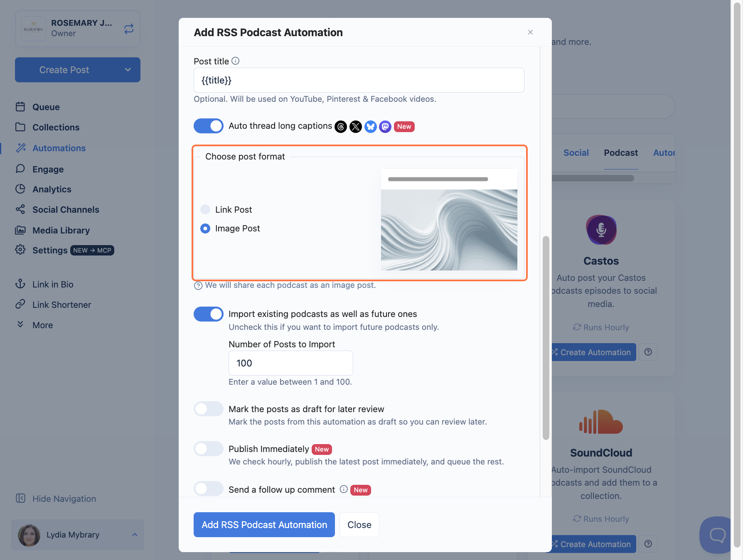Viewport: 743px width, 560px height.
Task: Expand the Create Post dropdown arrow
Action: coord(128,70)
